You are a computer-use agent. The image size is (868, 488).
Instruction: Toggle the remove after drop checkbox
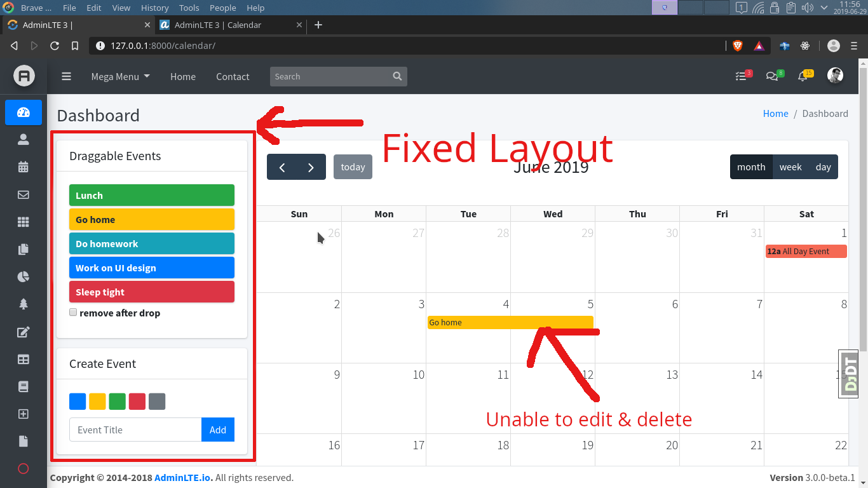73,312
